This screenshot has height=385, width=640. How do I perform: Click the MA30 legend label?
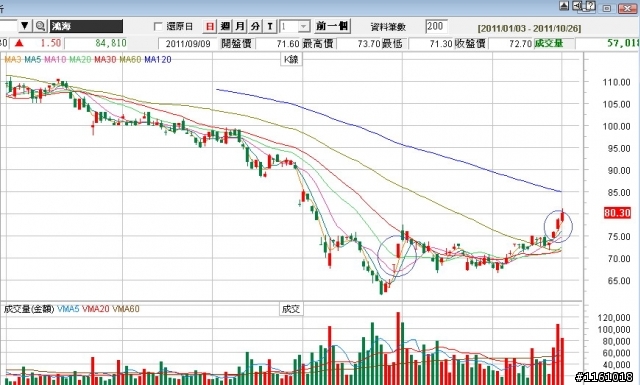[105, 60]
